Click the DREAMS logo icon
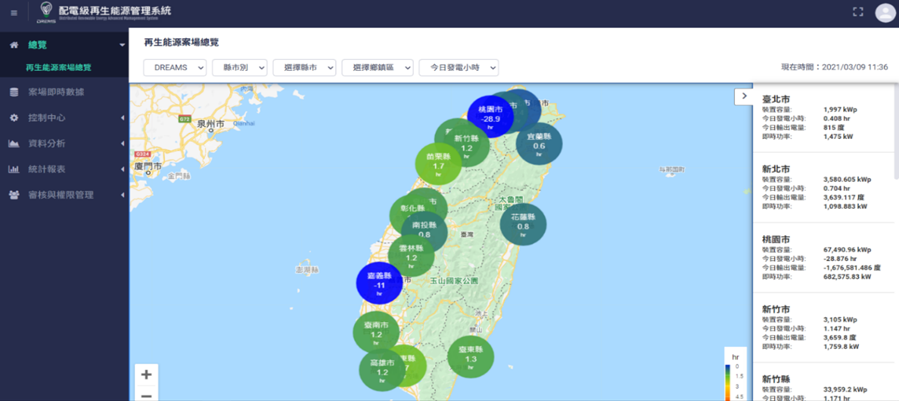The height and width of the screenshot is (401, 899). tap(46, 12)
